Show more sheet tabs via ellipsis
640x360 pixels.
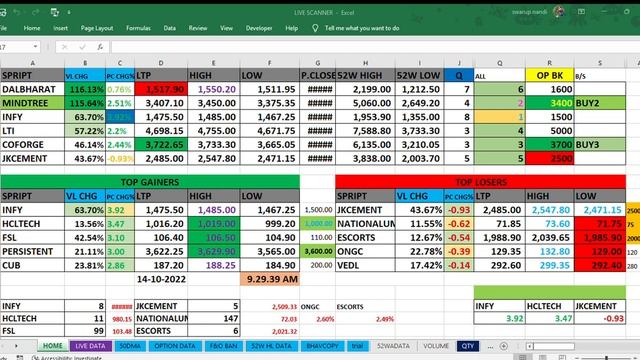tap(490, 347)
